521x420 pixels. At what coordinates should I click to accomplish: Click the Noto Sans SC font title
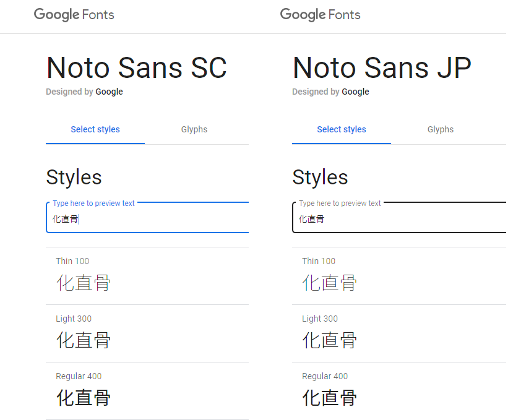[136, 68]
